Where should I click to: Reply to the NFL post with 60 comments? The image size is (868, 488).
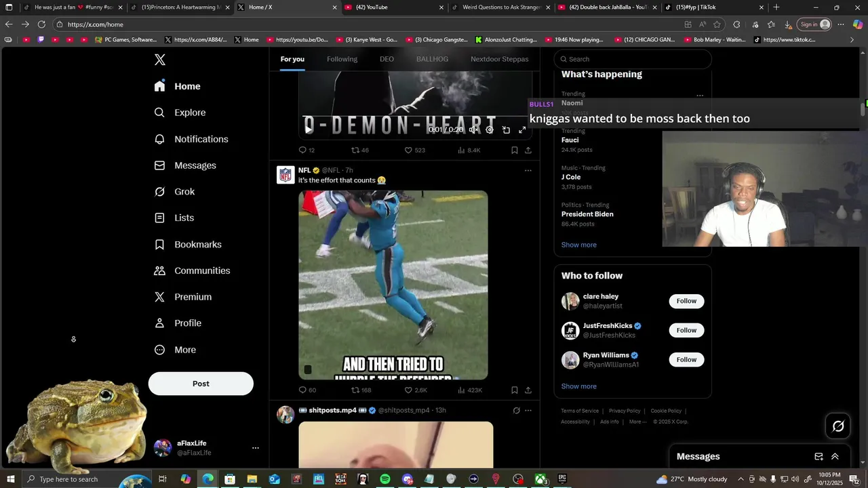[307, 390]
